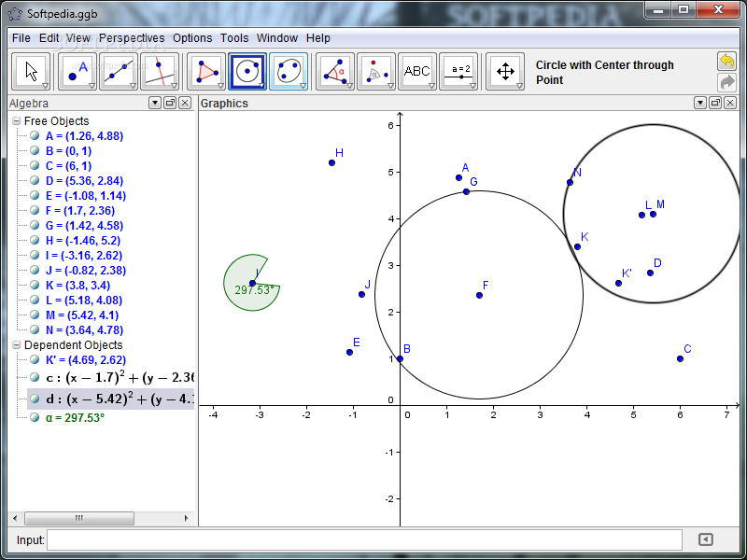Select the a=2 Slider tool

(458, 72)
